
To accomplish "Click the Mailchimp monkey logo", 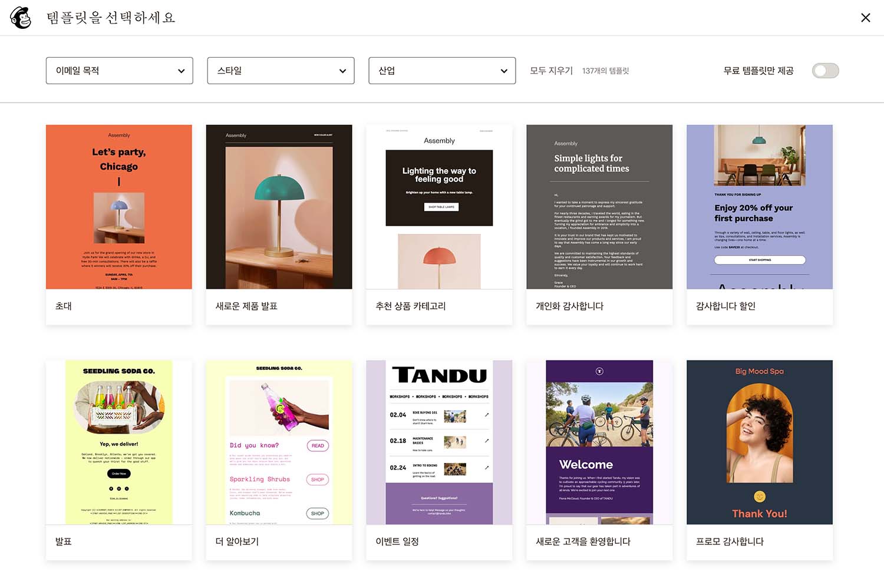I will click(21, 18).
